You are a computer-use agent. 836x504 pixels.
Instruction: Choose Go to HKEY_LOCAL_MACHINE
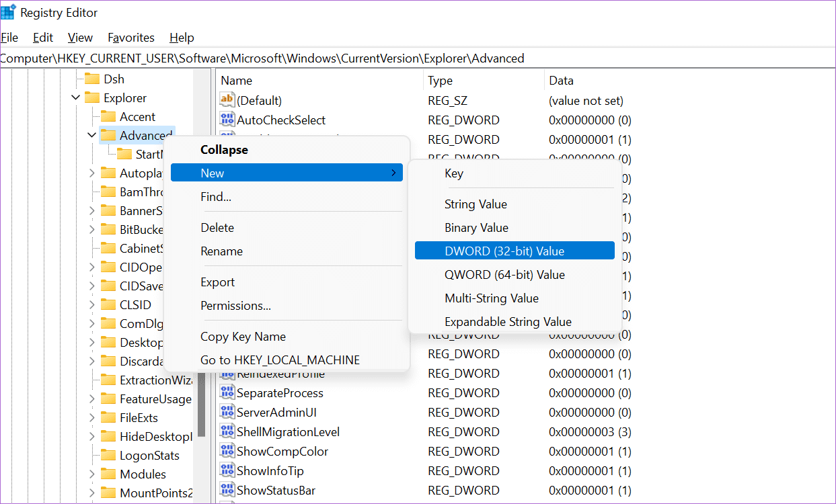coord(287,360)
